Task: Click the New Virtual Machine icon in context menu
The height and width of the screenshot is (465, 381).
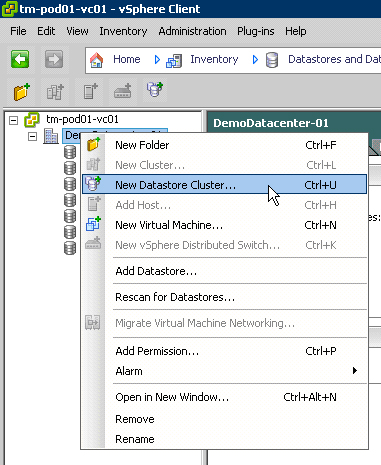Action: click(93, 224)
